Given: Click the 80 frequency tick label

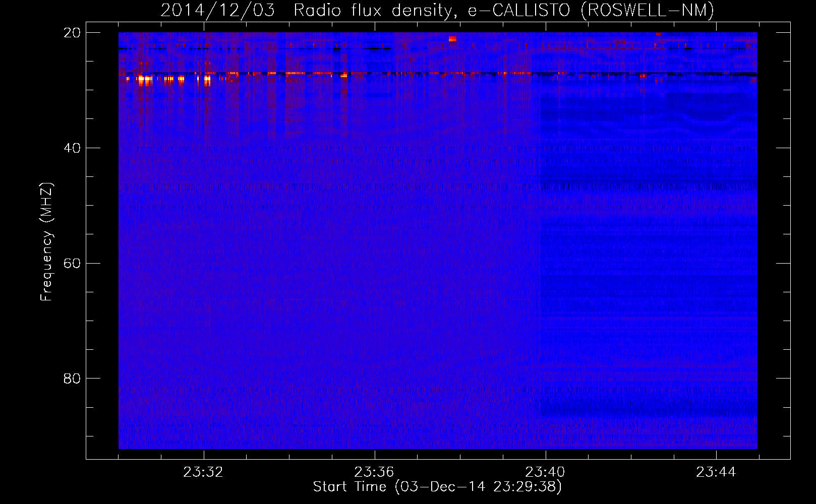Looking at the screenshot, I should coord(72,379).
